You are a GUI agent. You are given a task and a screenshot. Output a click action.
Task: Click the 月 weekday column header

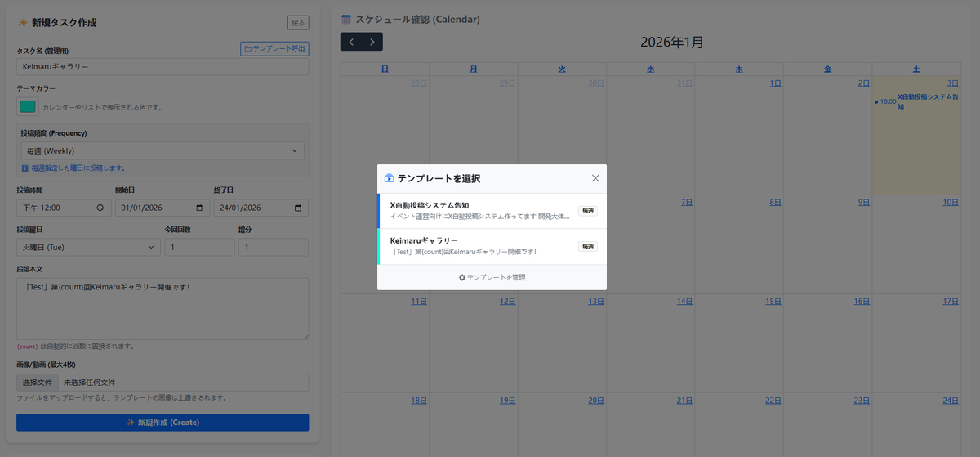[474, 69]
